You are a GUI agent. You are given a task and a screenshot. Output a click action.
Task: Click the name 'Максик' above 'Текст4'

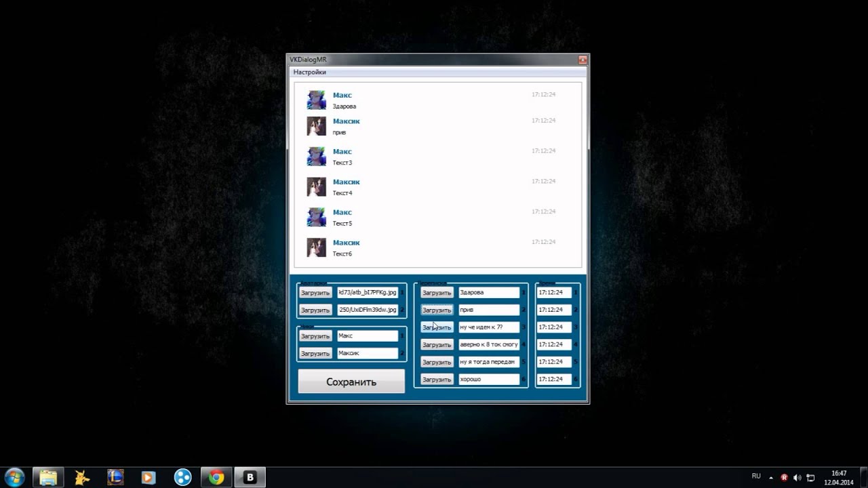point(346,182)
